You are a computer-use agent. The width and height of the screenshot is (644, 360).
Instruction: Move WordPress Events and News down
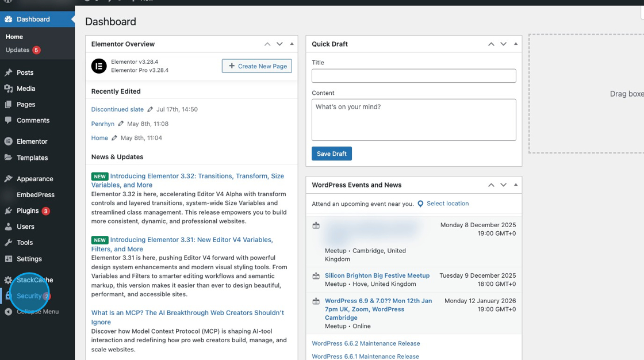tap(504, 185)
